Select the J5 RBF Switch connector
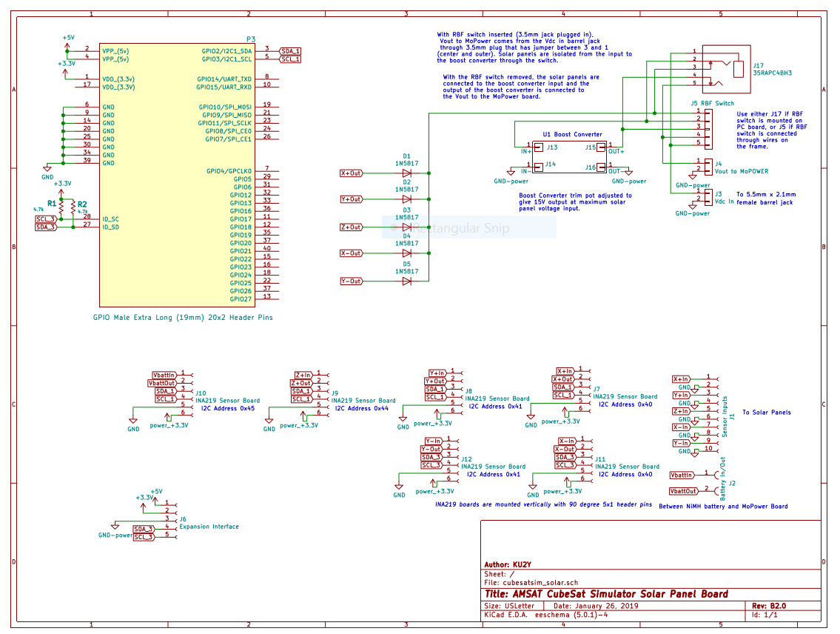The height and width of the screenshot is (634, 840). 707,128
